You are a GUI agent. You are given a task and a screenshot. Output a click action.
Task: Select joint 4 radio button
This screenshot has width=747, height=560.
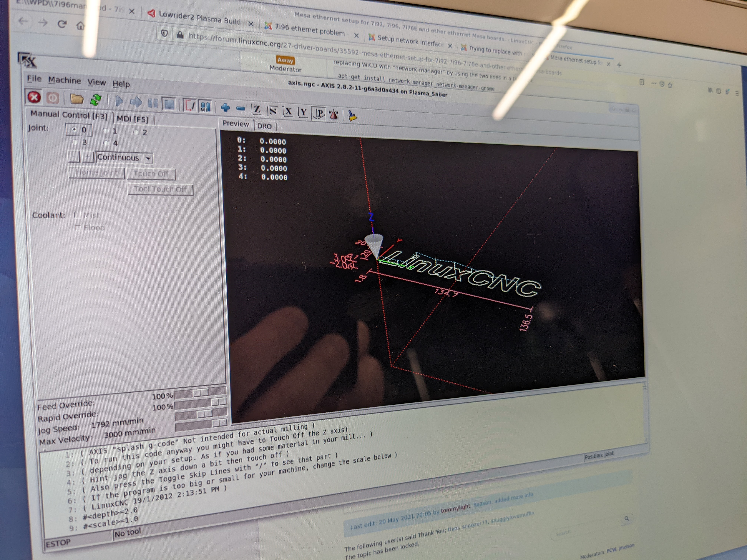click(x=106, y=143)
